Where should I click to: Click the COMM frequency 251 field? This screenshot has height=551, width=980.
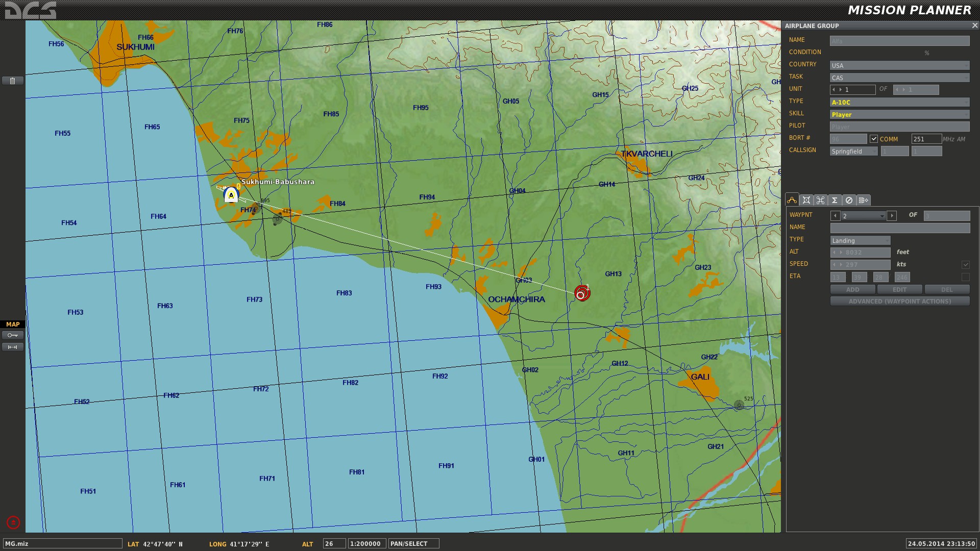coord(926,139)
